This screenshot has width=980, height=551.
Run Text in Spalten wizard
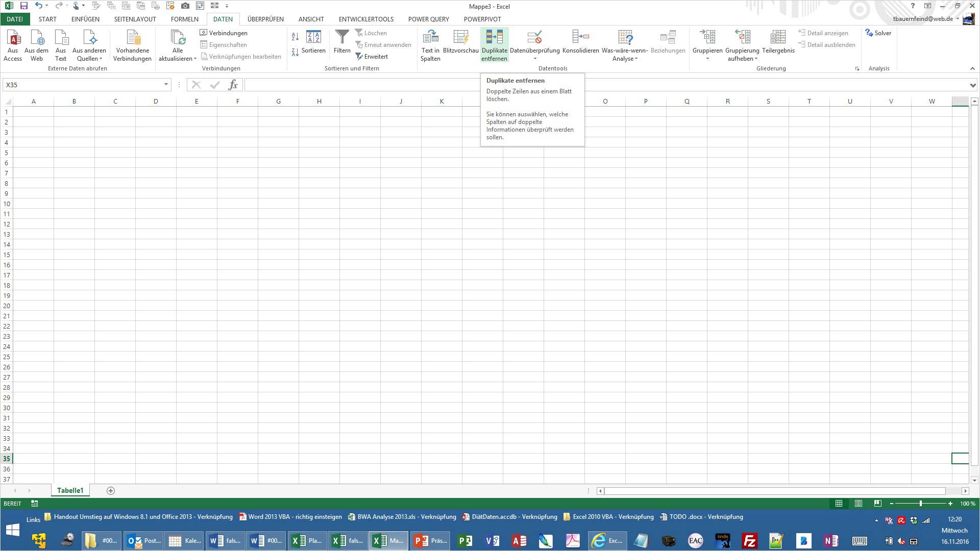coord(430,45)
